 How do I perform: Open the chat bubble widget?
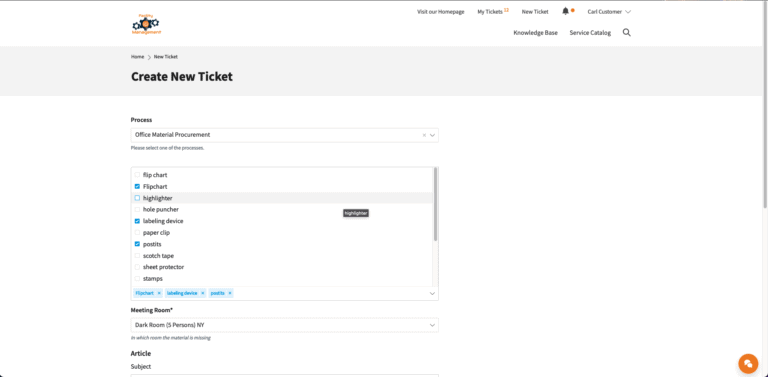[748, 363]
